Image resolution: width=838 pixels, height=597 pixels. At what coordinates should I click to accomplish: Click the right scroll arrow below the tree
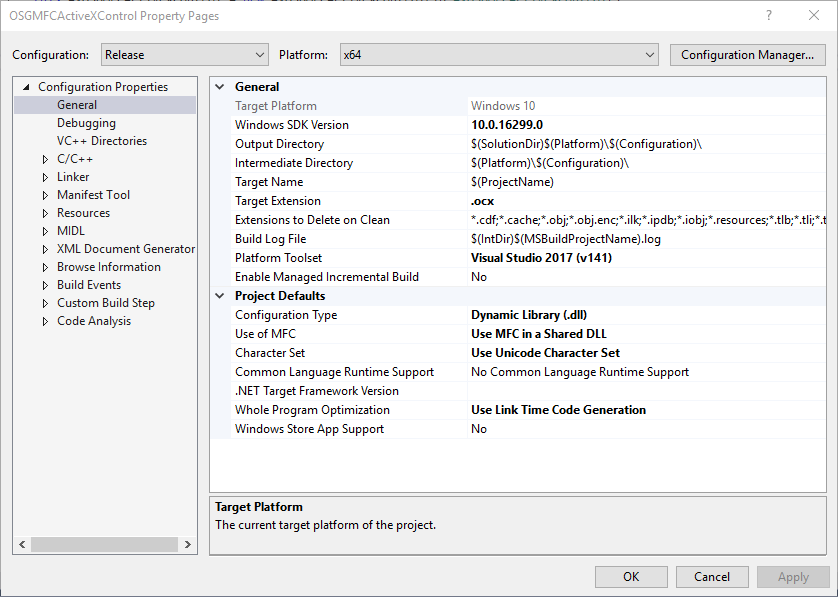(x=188, y=543)
